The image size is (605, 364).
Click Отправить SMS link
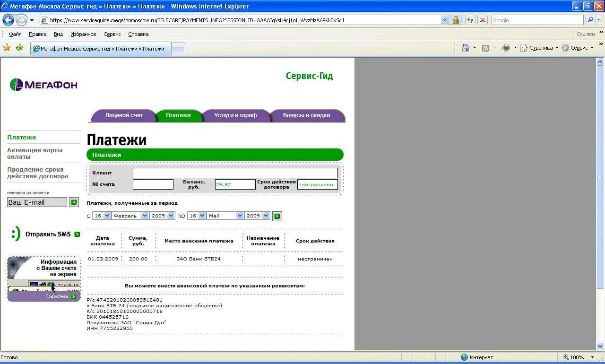[x=48, y=234]
